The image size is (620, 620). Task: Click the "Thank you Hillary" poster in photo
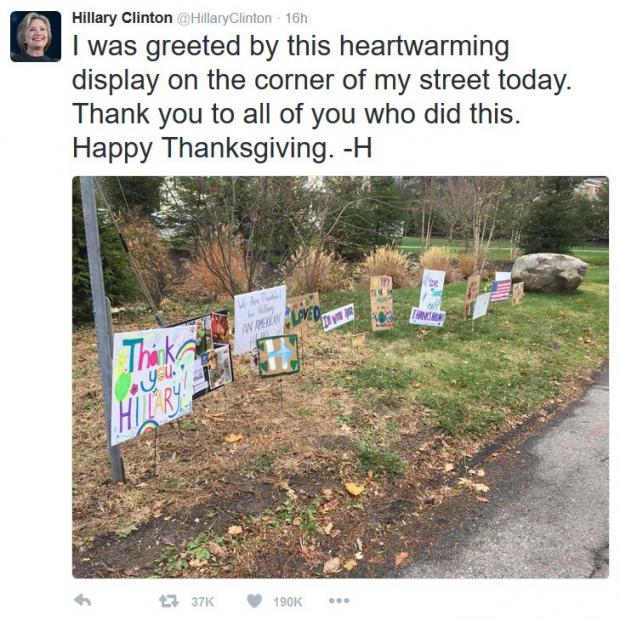point(152,385)
